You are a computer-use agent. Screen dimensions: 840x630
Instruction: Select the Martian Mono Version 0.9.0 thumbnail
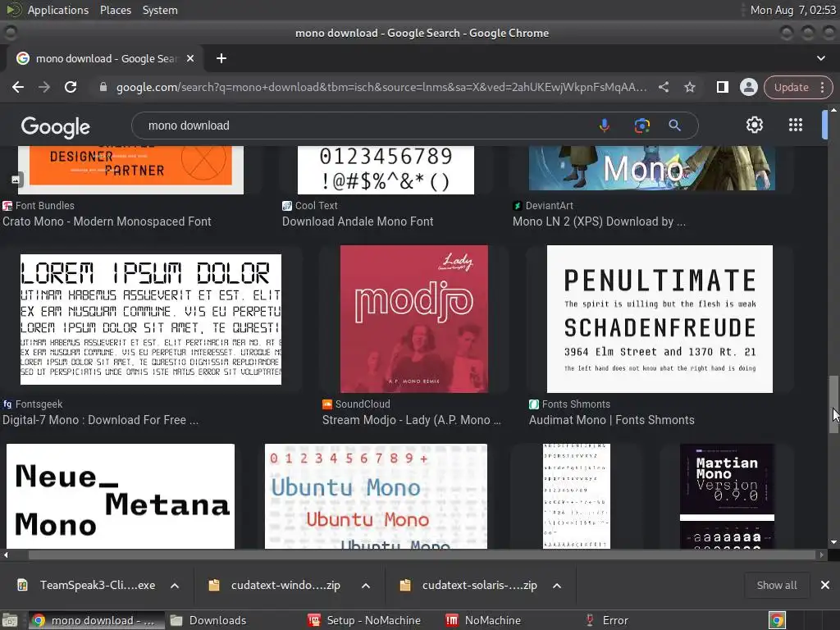[x=727, y=496]
